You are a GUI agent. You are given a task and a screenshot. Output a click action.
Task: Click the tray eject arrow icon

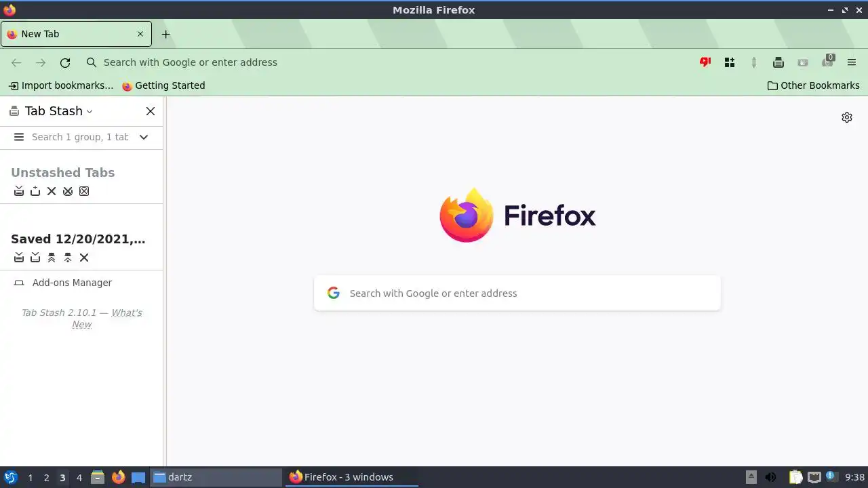tap(751, 477)
